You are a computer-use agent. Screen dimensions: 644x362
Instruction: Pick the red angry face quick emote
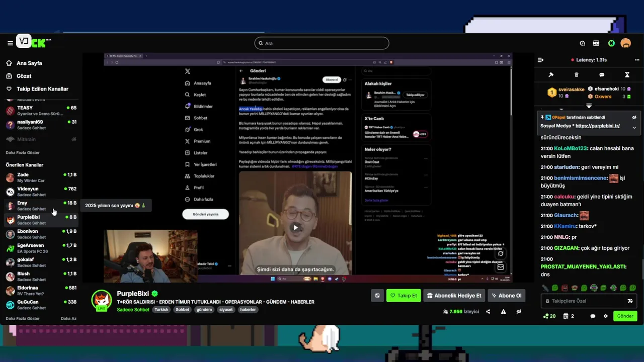tap(565, 288)
